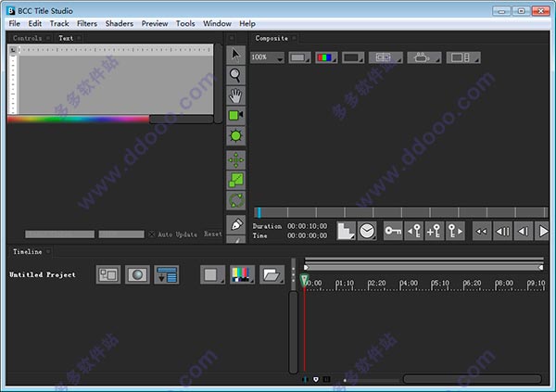This screenshot has width=556, height=392.
Task: Open the RGB channels dropdown
Action: 326,57
